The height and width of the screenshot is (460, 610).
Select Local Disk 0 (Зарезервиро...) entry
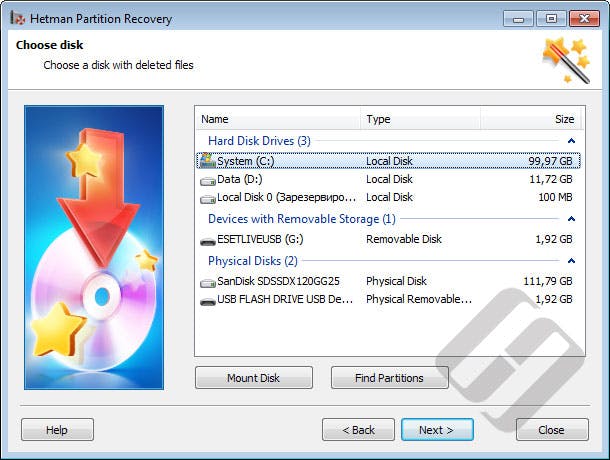click(286, 197)
